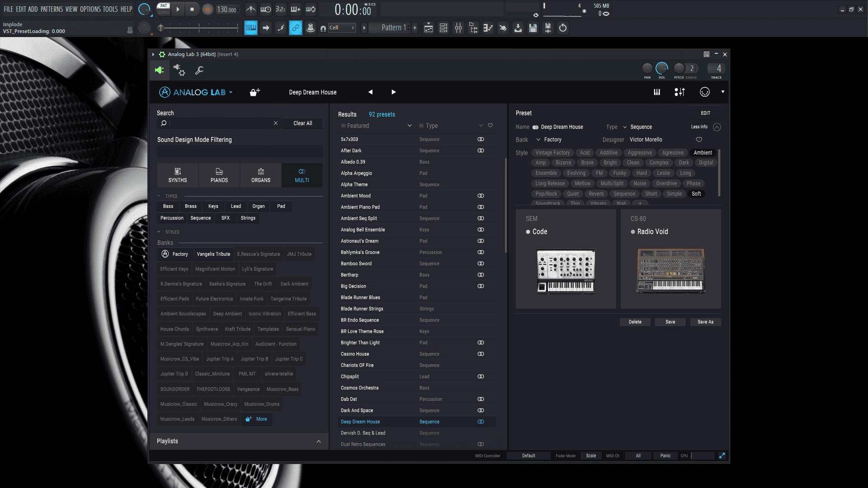Select the PIANOS filter tab
This screenshot has height=488, width=868.
219,175
